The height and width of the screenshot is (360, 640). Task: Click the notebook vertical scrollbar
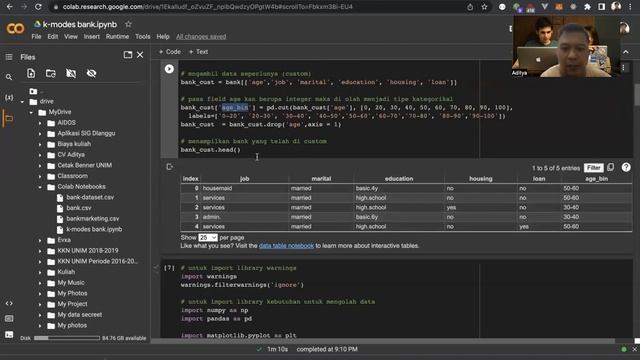(x=637, y=94)
